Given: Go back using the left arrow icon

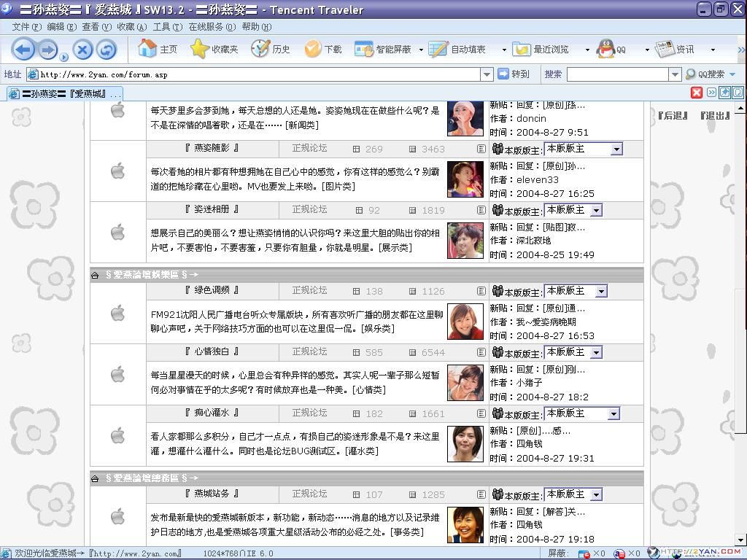Looking at the screenshot, I should (x=24, y=49).
